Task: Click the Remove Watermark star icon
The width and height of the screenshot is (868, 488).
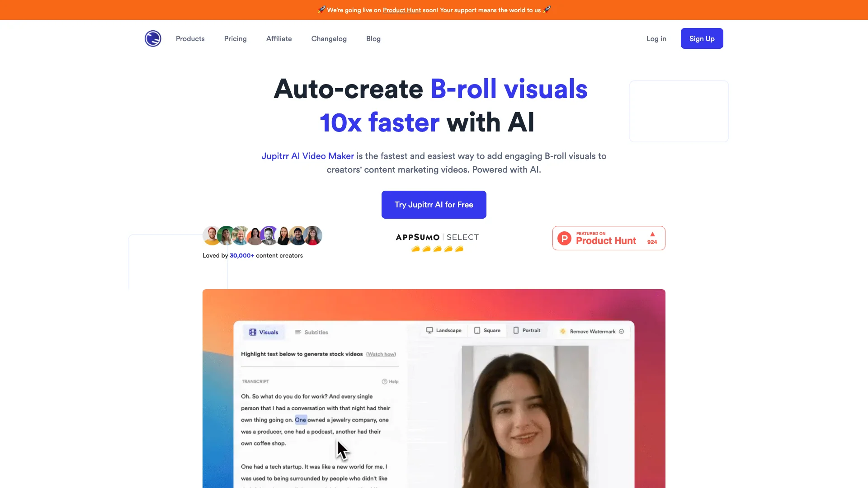Action: (562, 331)
